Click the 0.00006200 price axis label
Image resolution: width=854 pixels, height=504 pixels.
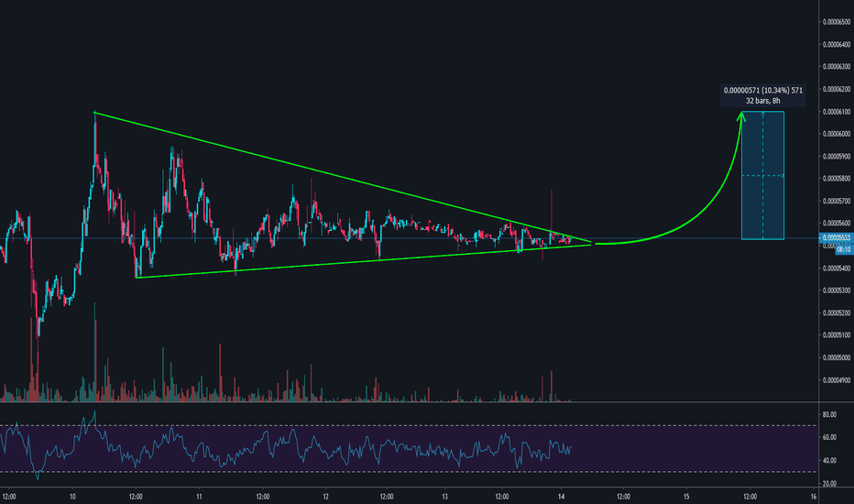pos(837,90)
